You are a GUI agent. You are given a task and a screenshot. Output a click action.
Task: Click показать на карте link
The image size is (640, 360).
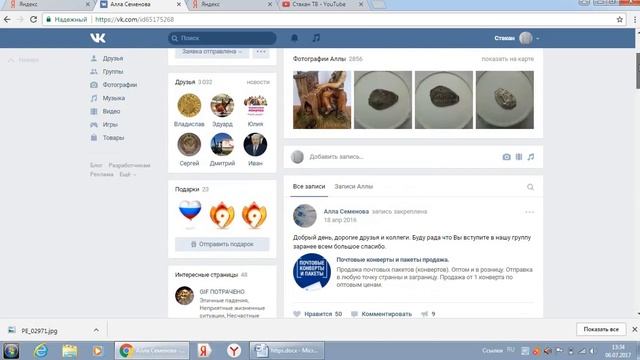click(x=507, y=59)
